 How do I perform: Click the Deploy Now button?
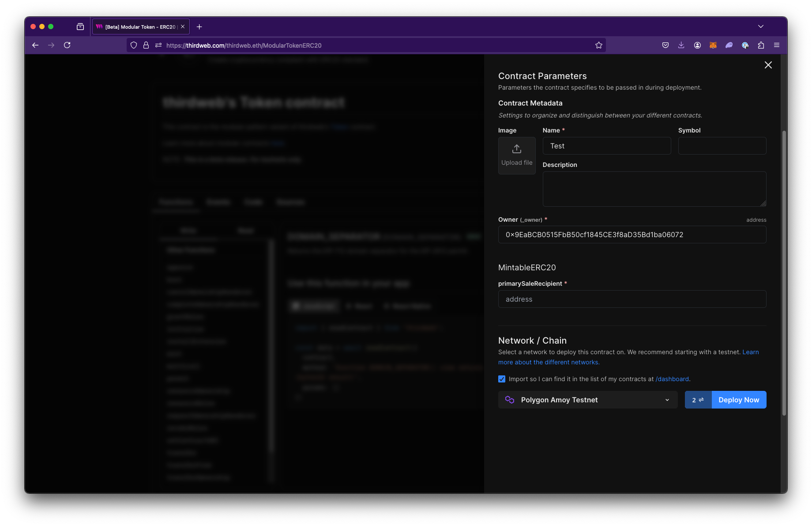pos(739,400)
